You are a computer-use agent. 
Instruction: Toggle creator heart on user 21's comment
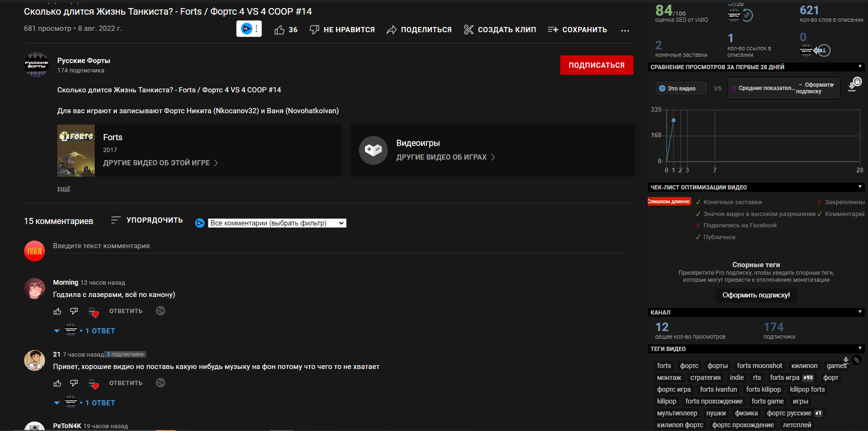coord(93,384)
